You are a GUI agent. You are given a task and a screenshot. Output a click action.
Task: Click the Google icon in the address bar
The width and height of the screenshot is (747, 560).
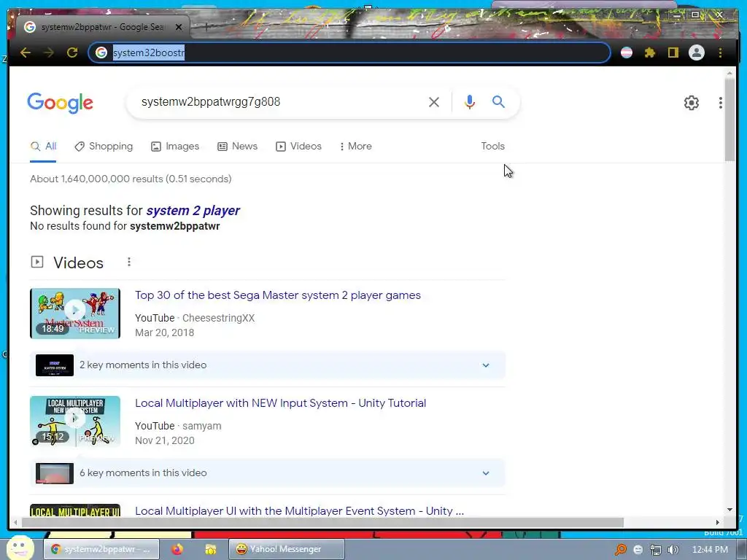[101, 52]
